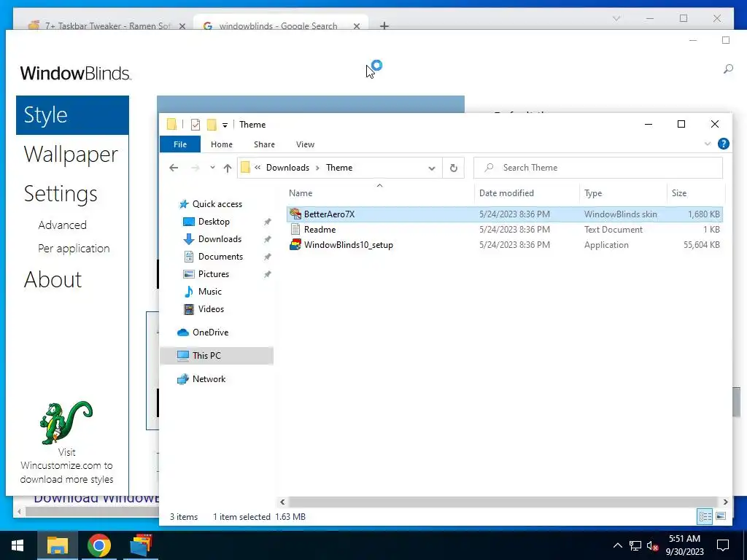The height and width of the screenshot is (560, 747).
Task: Click the Search Theme input field
Action: click(x=598, y=168)
